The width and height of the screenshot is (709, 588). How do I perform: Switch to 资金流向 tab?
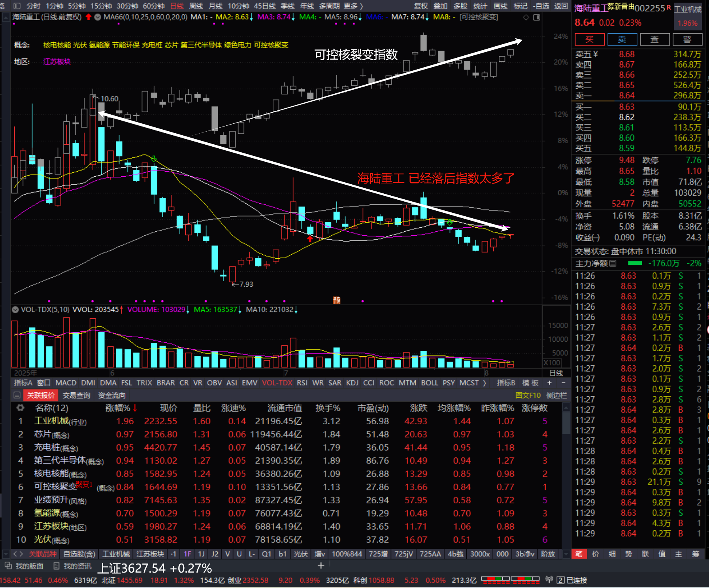click(x=112, y=395)
